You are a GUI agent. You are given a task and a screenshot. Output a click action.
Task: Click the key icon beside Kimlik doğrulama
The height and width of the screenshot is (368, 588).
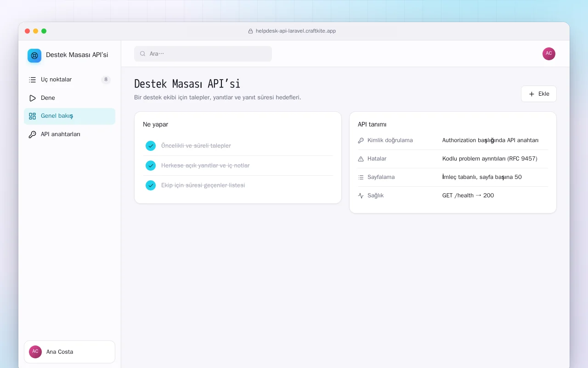pos(361,140)
